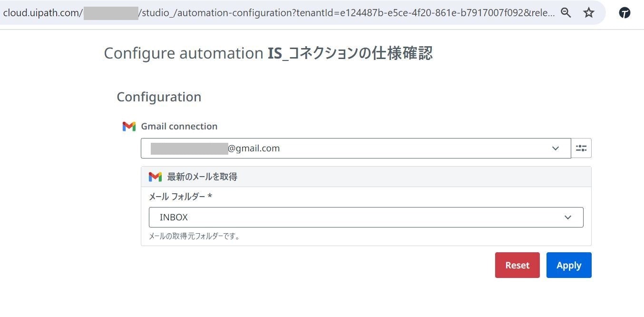Click the sliders icon next to connection field
The image size is (644, 317).
[581, 148]
